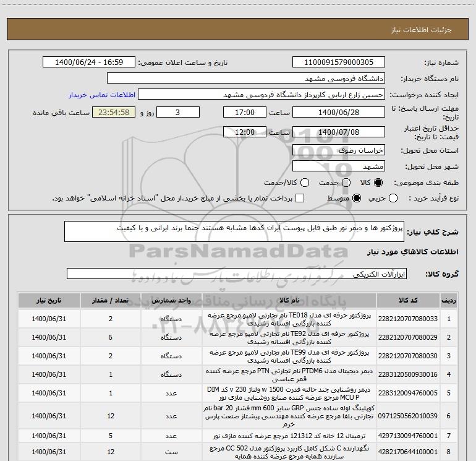Select item code 2283120500930016
Screen dimensions: 476x461
click(408, 374)
